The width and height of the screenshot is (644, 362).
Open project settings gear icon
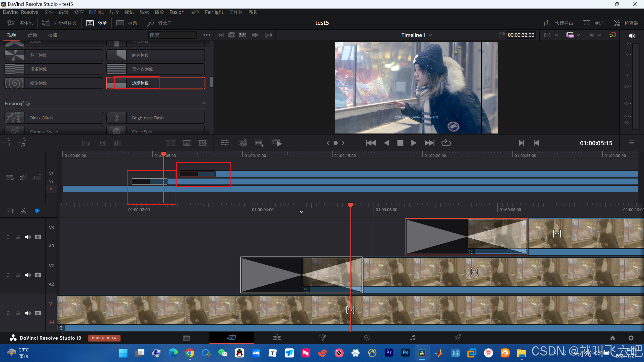tap(631, 338)
